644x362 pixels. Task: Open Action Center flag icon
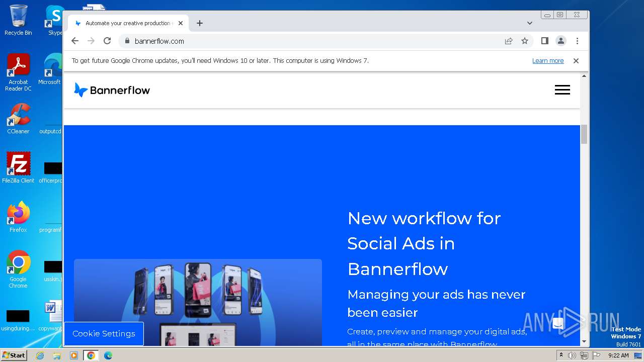click(x=595, y=355)
